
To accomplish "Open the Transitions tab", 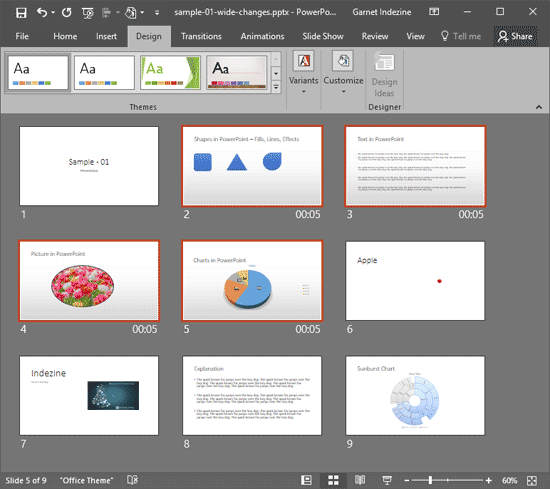I will [x=201, y=36].
